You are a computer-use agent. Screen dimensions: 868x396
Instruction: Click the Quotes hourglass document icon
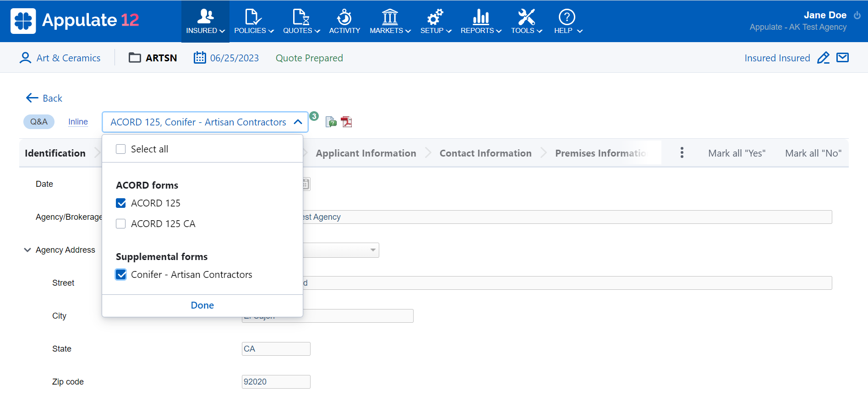click(301, 16)
